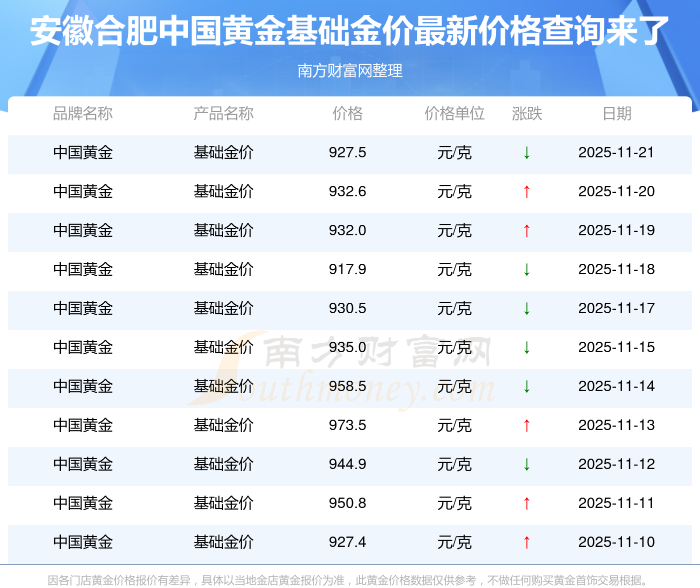Select the price value 932.0
The image size is (700, 588).
(347, 230)
